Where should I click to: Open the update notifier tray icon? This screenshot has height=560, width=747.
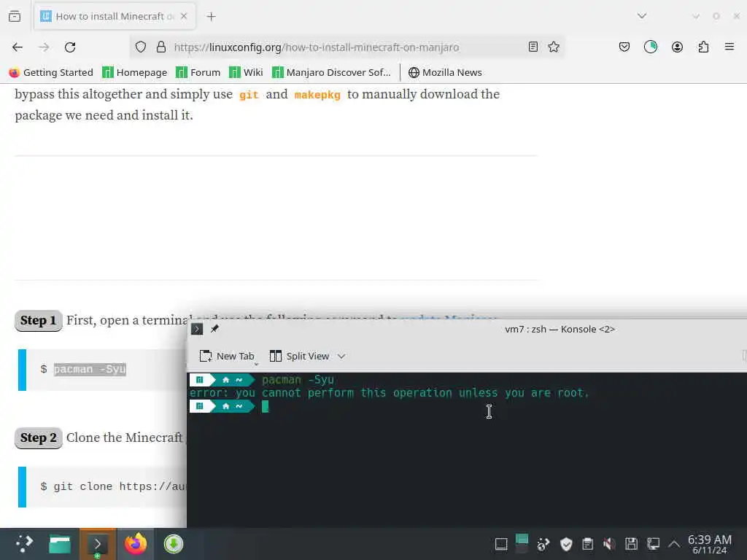[x=543, y=544]
